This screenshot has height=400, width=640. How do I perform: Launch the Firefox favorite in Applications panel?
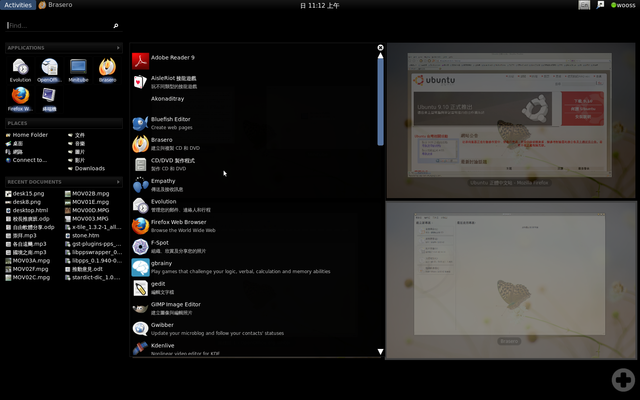20,99
